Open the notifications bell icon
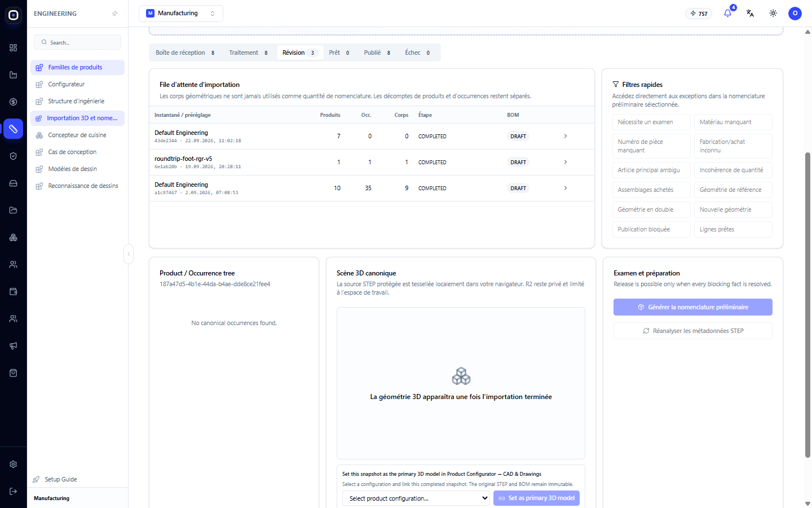 coord(727,13)
